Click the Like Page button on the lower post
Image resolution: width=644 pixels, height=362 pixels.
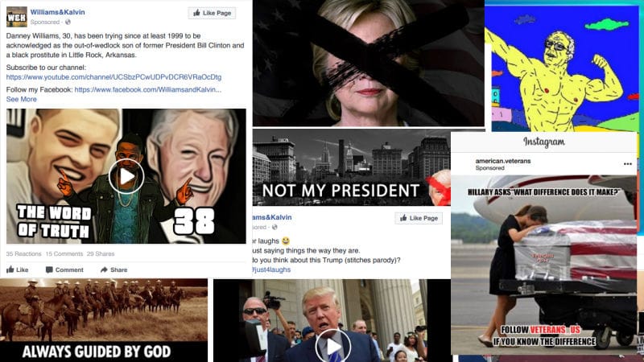(x=419, y=218)
